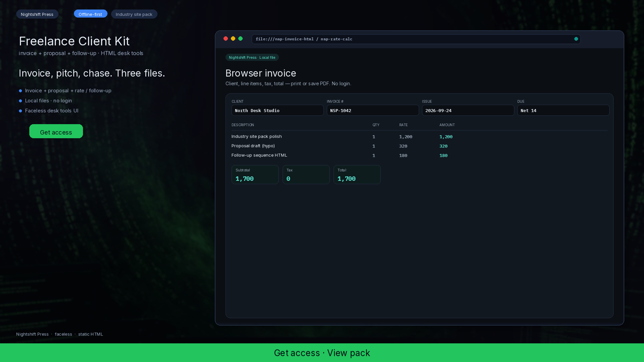Click the Total 1,700 card
Viewport: 644px width, 362px height.
357,174
